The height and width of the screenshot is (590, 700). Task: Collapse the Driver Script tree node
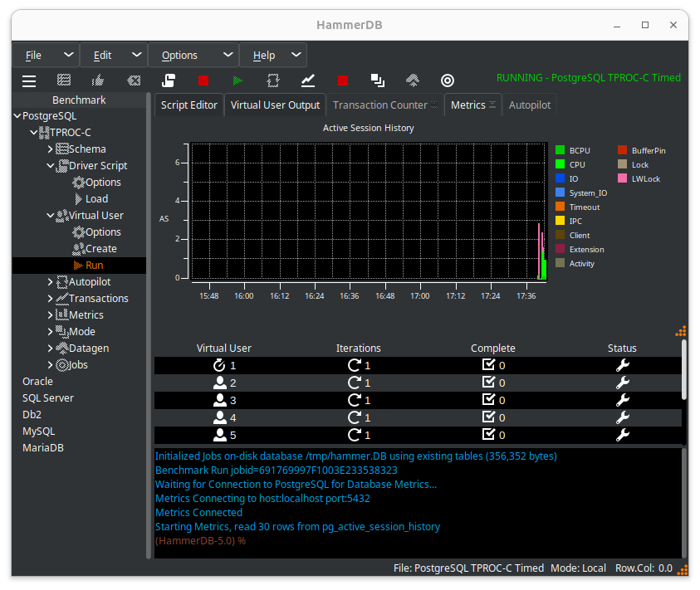pyautogui.click(x=51, y=166)
